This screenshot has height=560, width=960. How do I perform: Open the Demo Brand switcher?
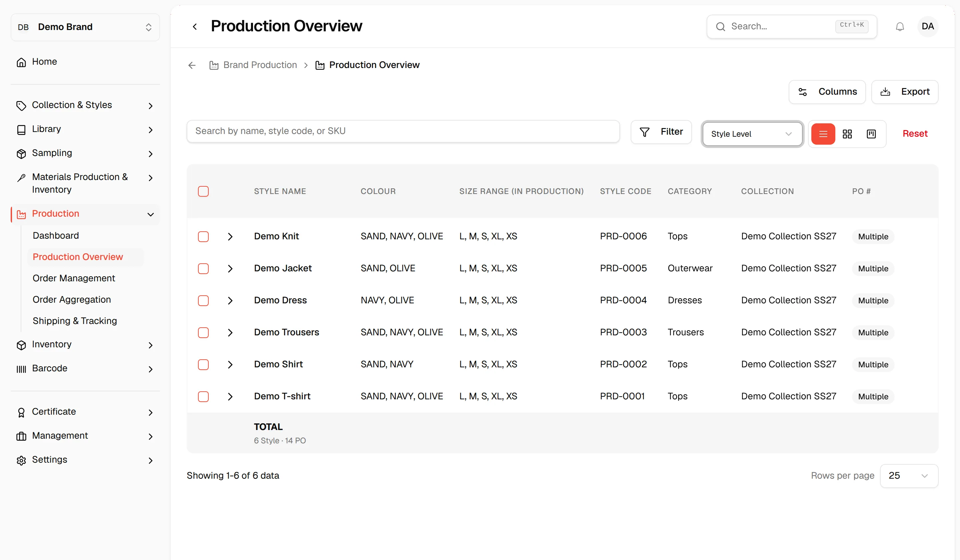[x=85, y=27]
